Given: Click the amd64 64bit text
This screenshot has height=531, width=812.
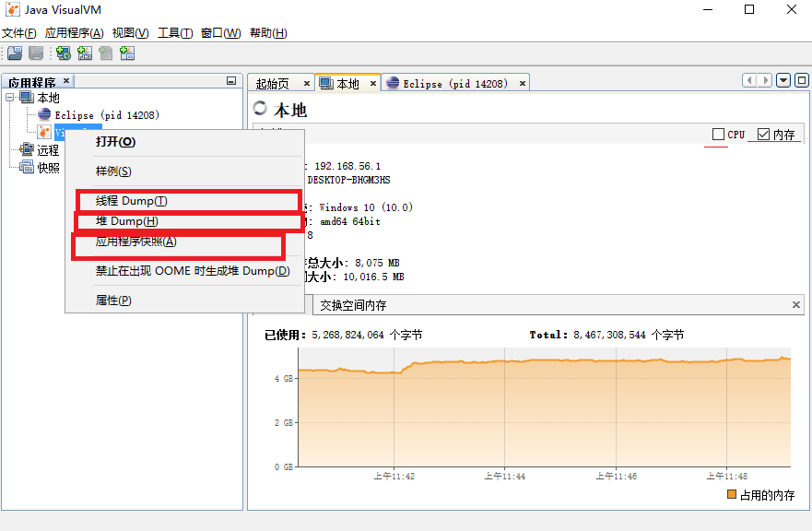Looking at the screenshot, I should coord(350,221).
